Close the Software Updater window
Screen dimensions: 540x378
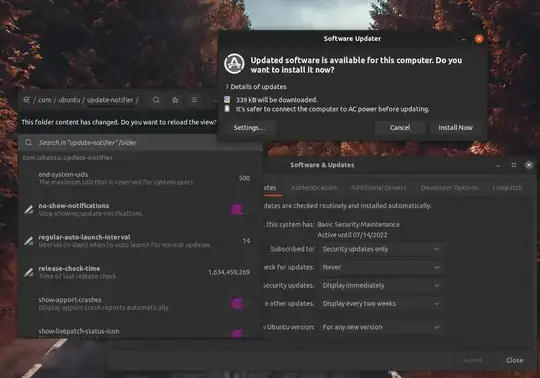coord(479,39)
